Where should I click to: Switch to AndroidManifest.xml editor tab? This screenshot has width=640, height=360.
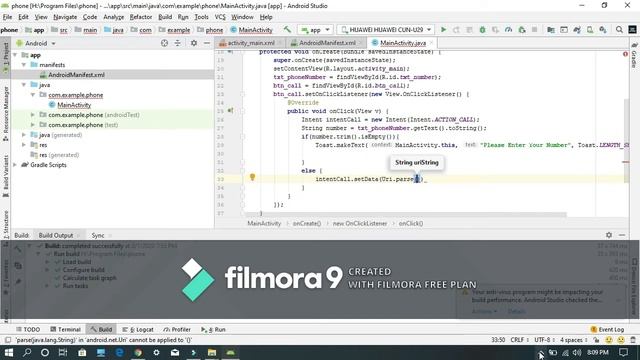tap(327, 43)
